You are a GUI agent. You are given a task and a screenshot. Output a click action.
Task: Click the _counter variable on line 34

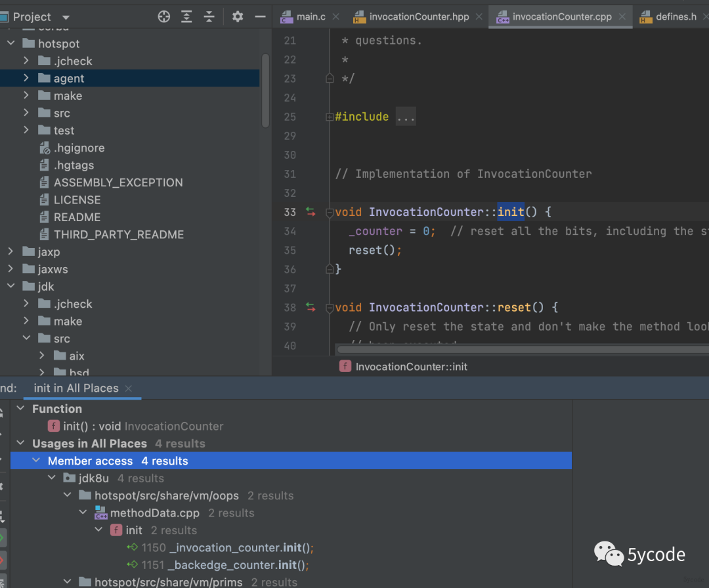point(376,231)
